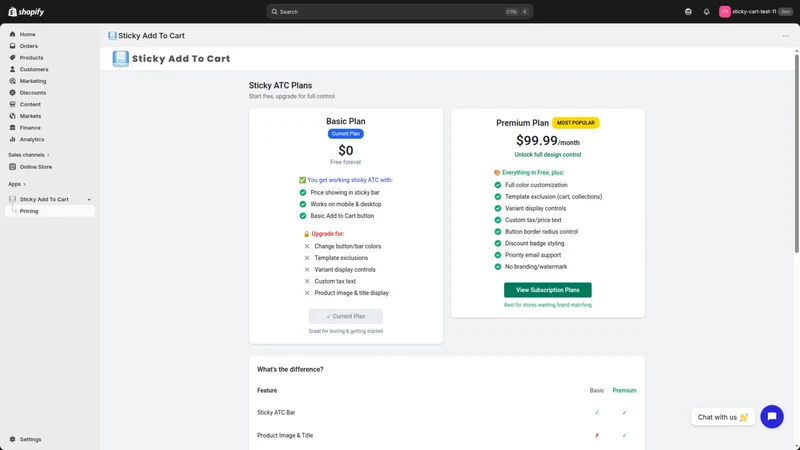
Task: Click 'Works on mobile & desktop' item
Action: coord(345,204)
